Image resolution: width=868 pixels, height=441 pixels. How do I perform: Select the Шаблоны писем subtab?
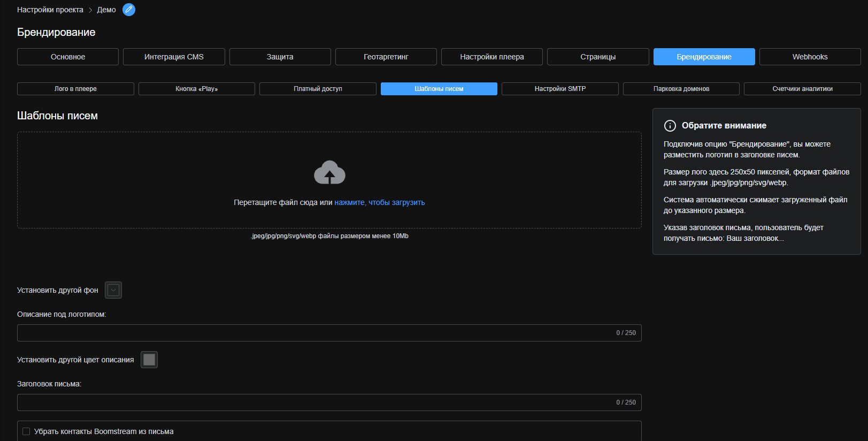[x=439, y=89]
